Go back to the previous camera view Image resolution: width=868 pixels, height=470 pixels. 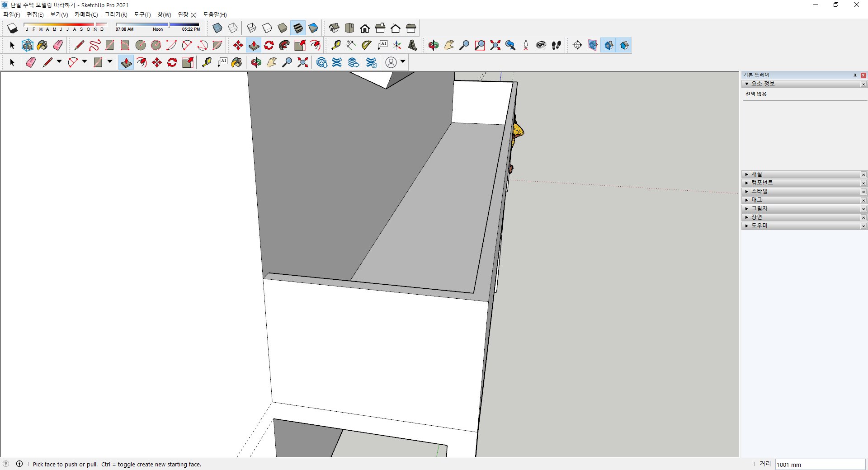point(510,45)
